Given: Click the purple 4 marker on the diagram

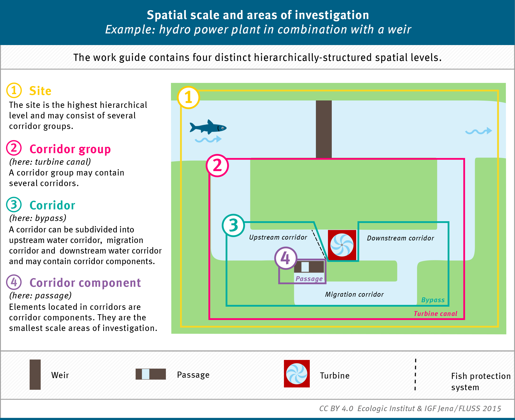Looking at the screenshot, I should pyautogui.click(x=286, y=258).
